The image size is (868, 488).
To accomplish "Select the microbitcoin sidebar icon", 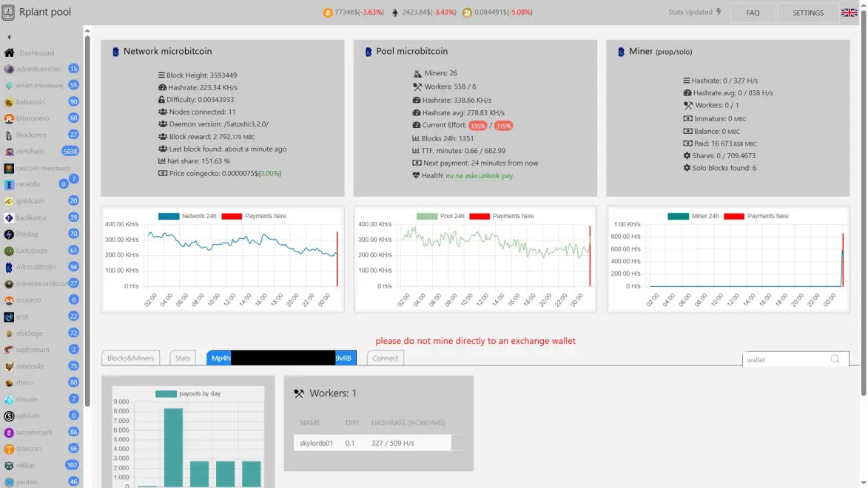I will (x=9, y=267).
